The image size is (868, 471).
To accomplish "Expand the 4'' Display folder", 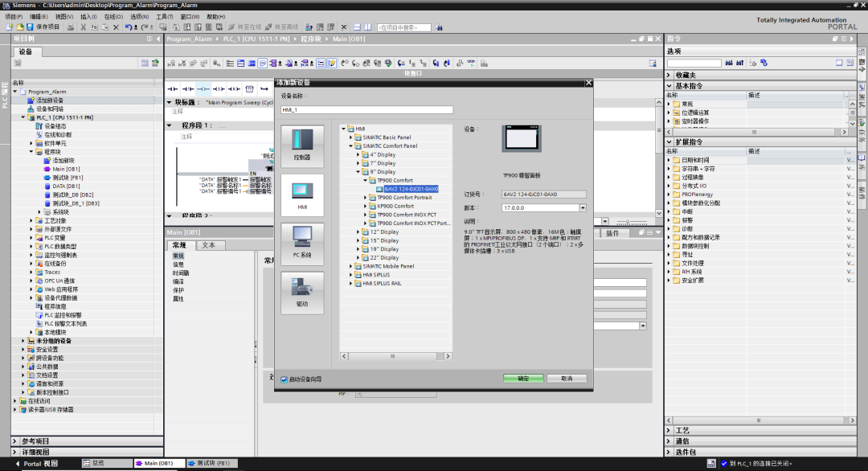I will (358, 155).
